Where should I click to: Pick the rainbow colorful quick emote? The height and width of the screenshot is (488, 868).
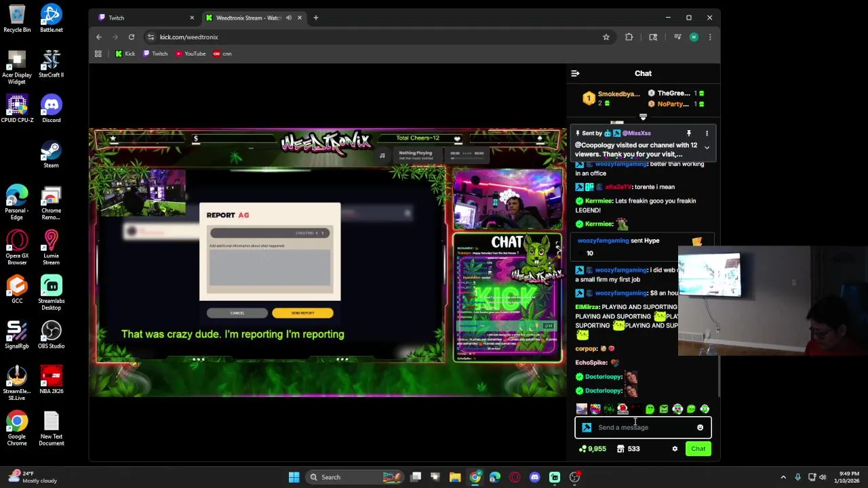[595, 409]
